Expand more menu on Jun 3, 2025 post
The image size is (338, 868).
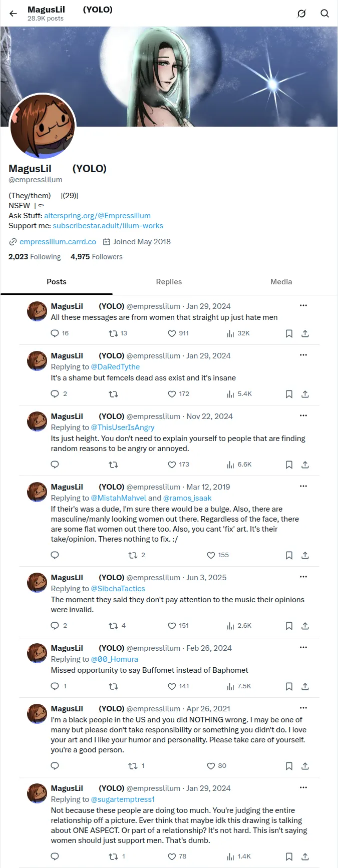click(303, 577)
